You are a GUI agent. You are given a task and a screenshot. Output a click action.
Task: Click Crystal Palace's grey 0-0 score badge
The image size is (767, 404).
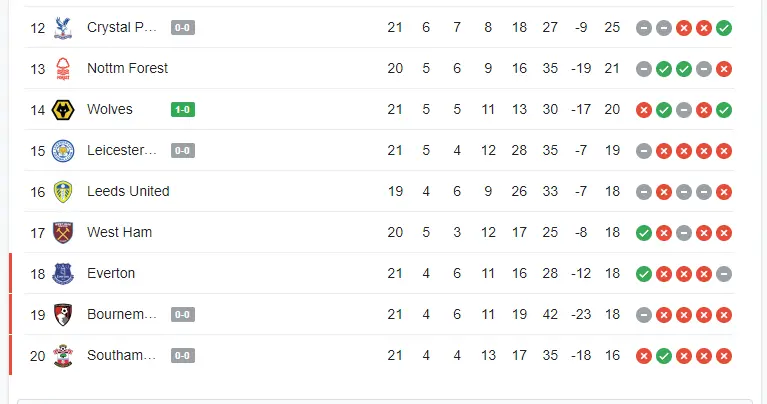coord(183,27)
